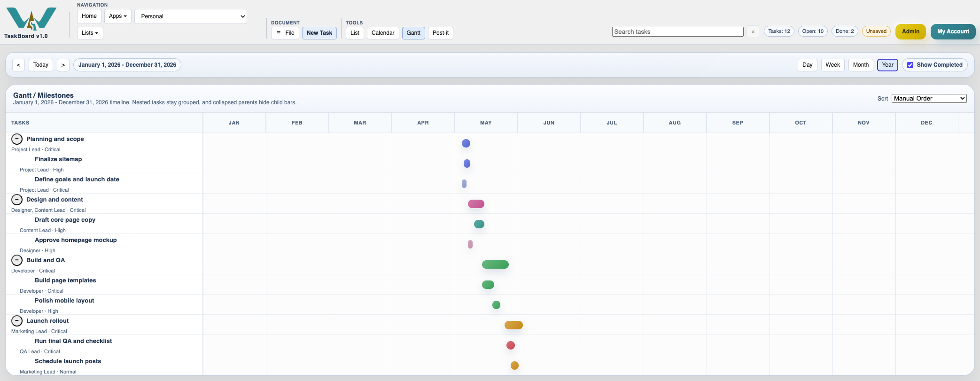
Task: Select the Planning and scope milestone marker
Action: pos(466,143)
